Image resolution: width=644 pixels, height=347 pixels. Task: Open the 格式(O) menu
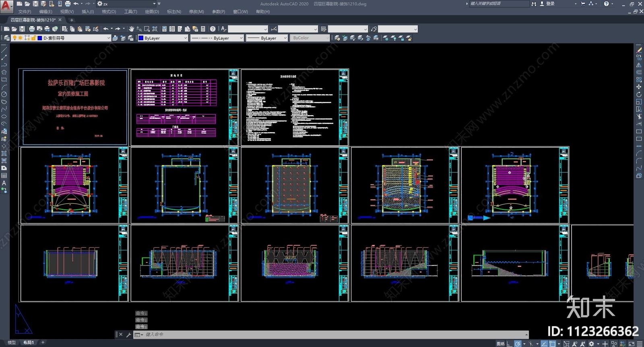click(x=109, y=12)
